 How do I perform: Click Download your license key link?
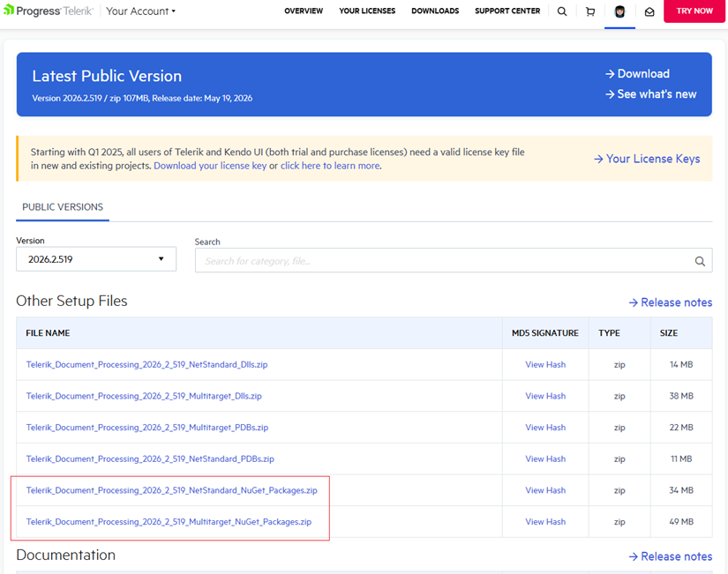coord(210,166)
